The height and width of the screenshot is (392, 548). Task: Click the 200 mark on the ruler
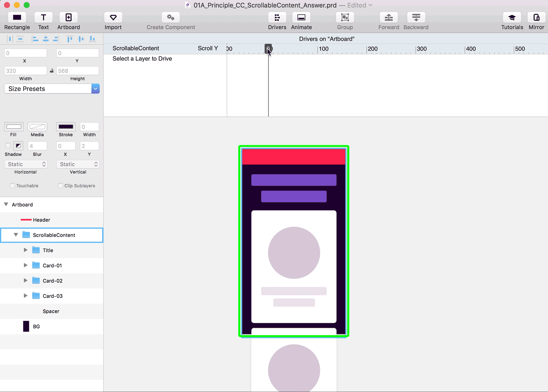[373, 49]
